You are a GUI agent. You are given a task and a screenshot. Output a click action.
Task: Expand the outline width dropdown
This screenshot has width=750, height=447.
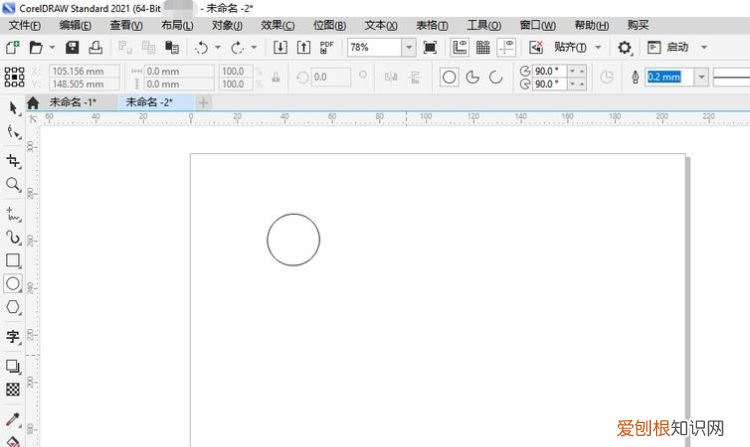(701, 76)
